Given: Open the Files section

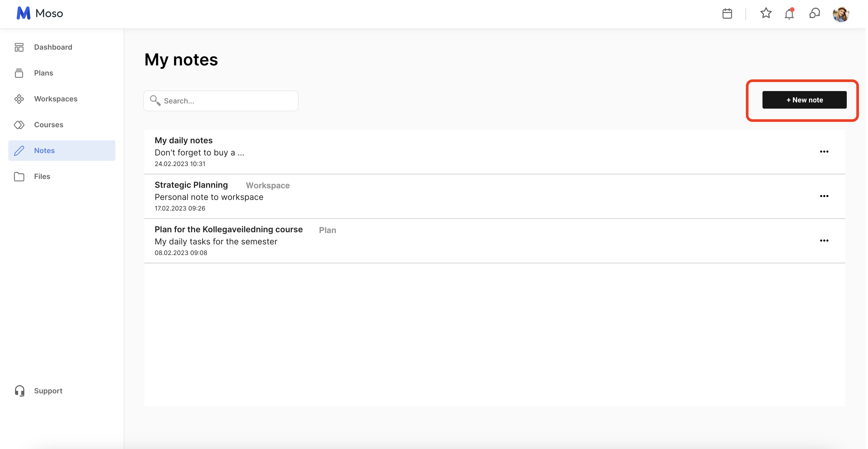Looking at the screenshot, I should 42,176.
